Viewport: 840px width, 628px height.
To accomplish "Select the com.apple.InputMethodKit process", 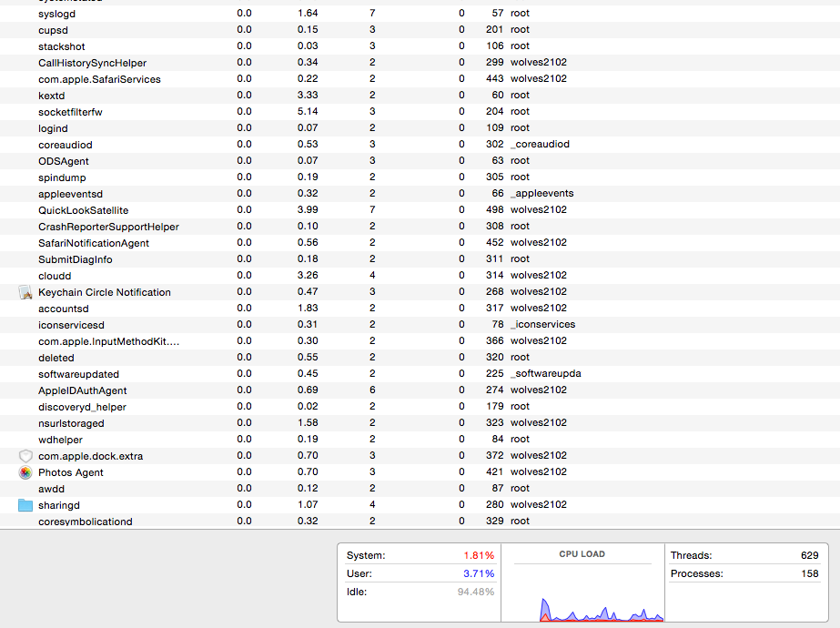I will (x=420, y=341).
